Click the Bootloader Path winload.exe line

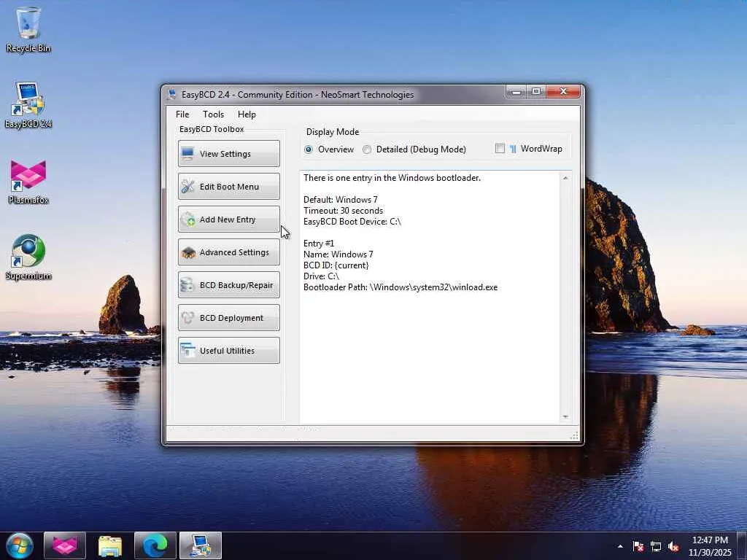tap(400, 287)
